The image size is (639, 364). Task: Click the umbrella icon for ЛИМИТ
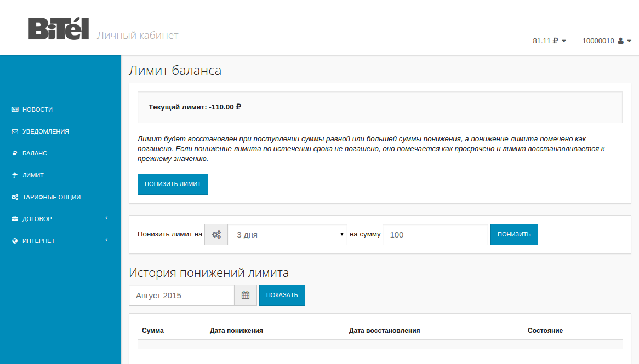[14, 175]
